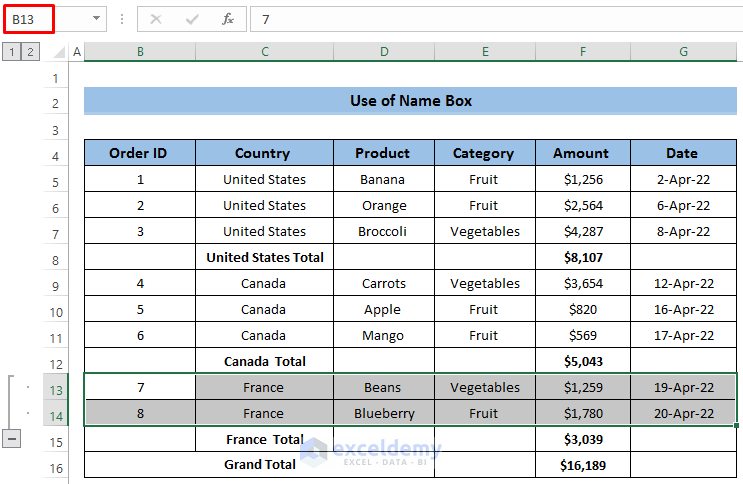This screenshot has width=743, height=484.
Task: Open the Name Box dropdown arrow
Action: (x=97, y=19)
